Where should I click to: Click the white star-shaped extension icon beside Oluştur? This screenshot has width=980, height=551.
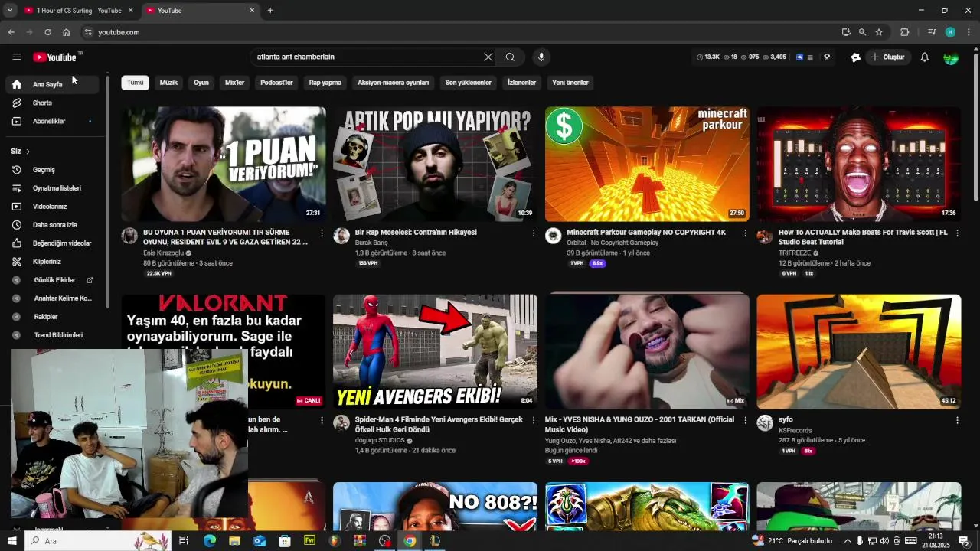[856, 57]
